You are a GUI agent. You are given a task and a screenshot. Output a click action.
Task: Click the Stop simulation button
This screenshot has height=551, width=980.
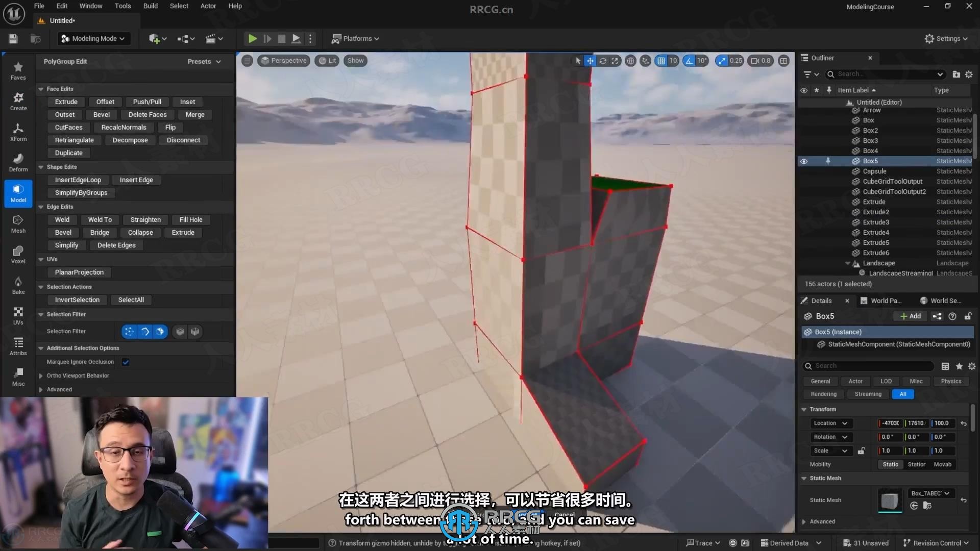point(281,39)
